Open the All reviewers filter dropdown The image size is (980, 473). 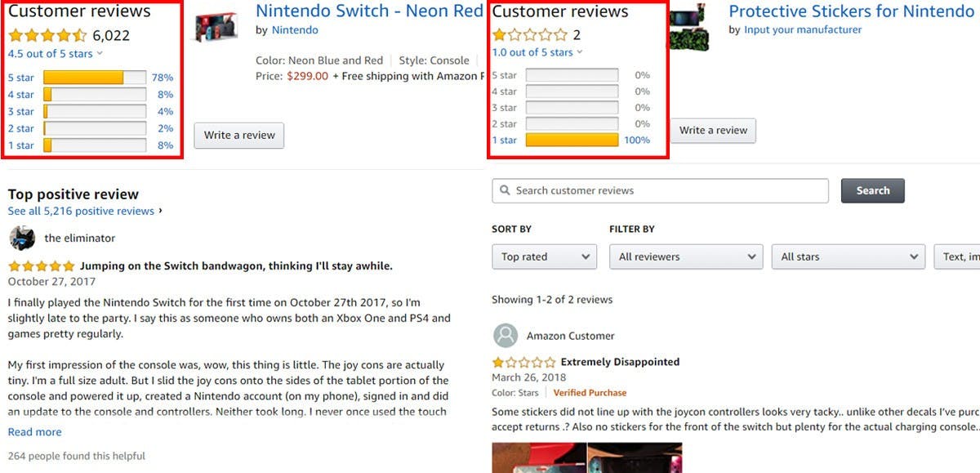click(686, 257)
